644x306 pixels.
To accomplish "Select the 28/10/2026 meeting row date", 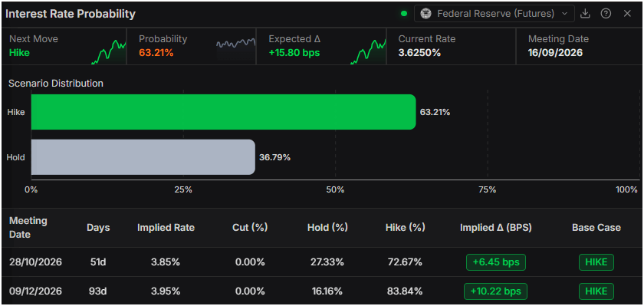I will [35, 262].
